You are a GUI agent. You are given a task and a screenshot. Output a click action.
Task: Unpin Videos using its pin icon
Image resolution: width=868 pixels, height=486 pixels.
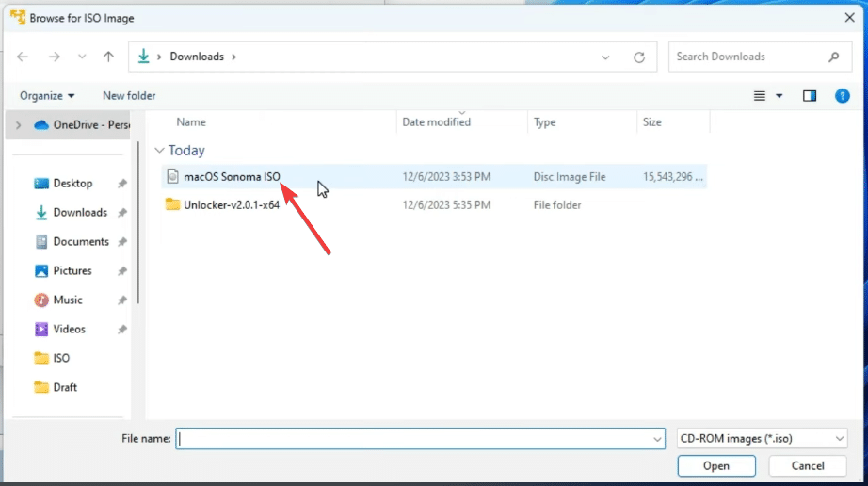pos(122,330)
